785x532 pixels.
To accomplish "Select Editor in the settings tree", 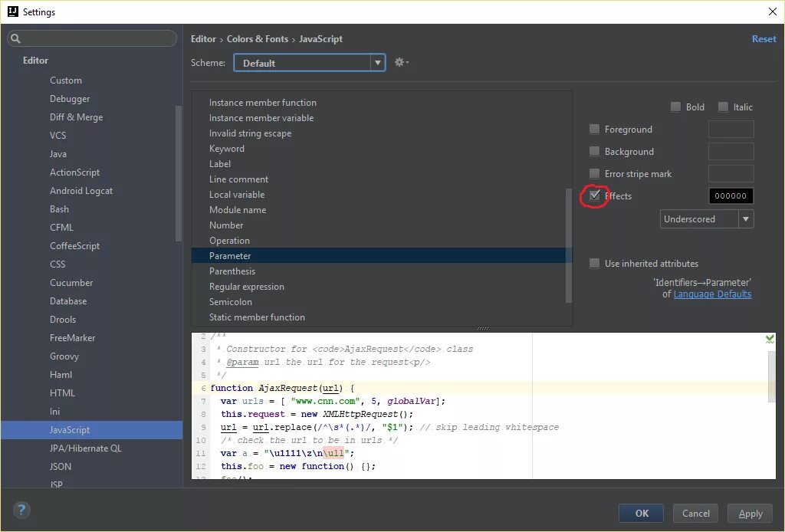I will [x=35, y=61].
